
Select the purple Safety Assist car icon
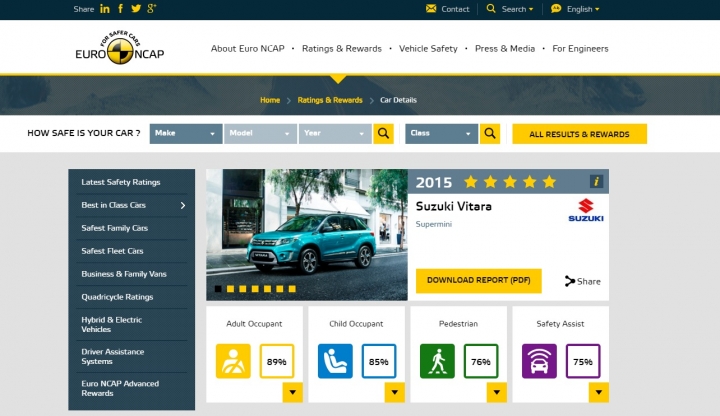539,361
